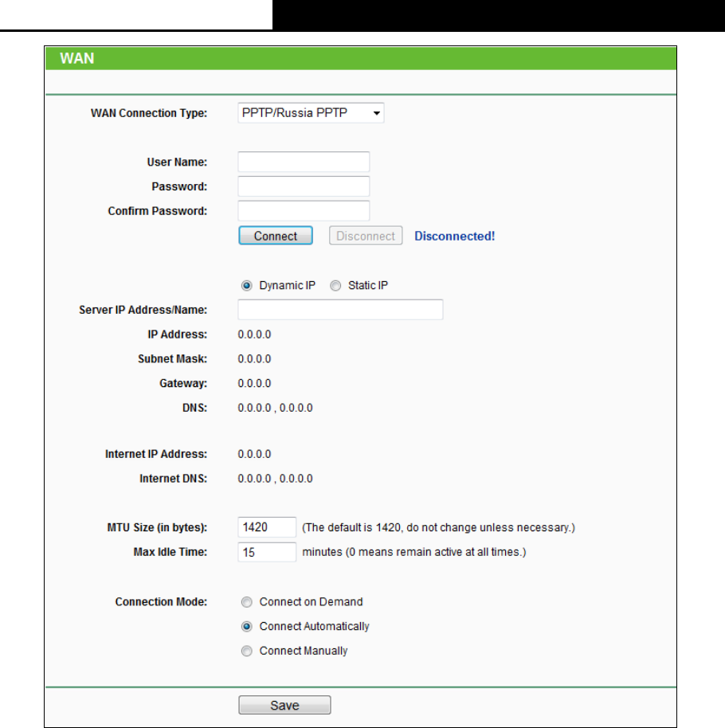Image resolution: width=725 pixels, height=728 pixels.
Task: Click the Connection Mode label
Action: coord(161,602)
